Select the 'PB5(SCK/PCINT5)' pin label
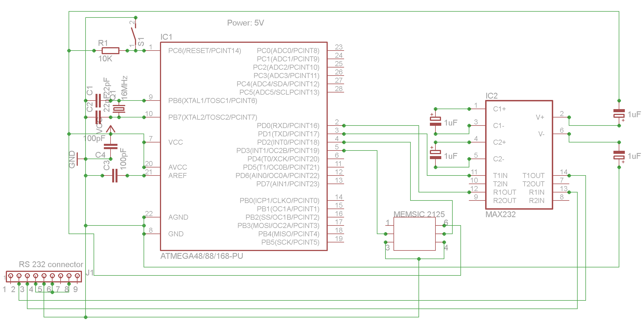 (290, 242)
